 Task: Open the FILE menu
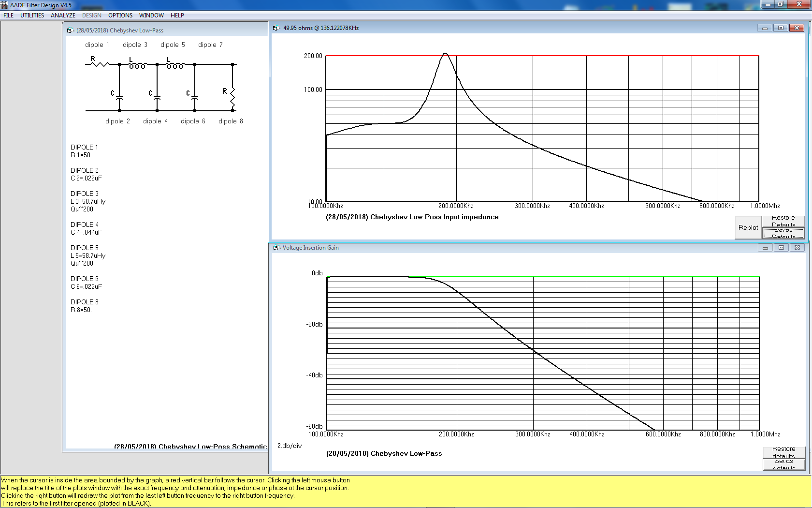pos(9,15)
